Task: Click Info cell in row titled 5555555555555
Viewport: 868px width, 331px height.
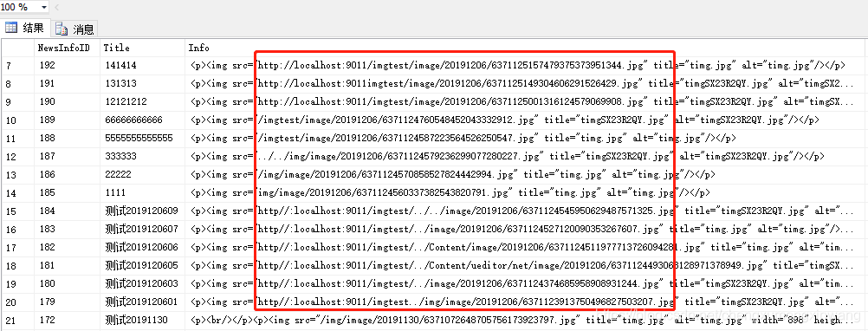Action: pyautogui.click(x=526, y=139)
